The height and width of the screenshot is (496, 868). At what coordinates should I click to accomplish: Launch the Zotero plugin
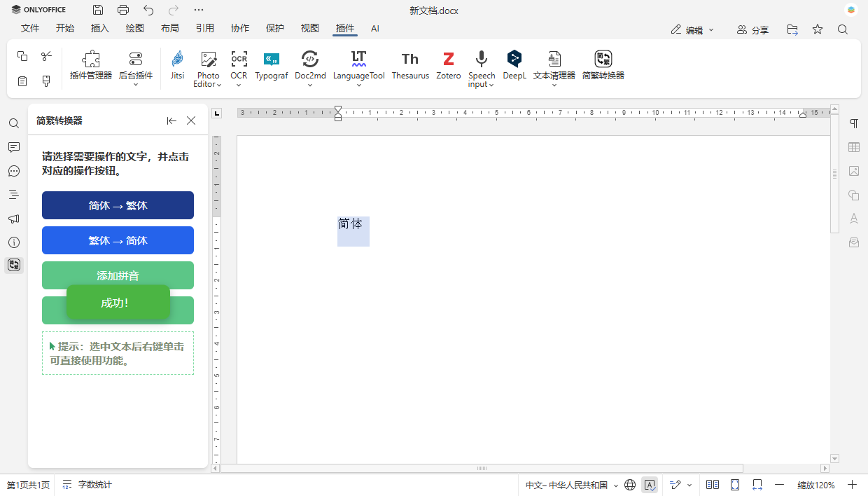[448, 65]
